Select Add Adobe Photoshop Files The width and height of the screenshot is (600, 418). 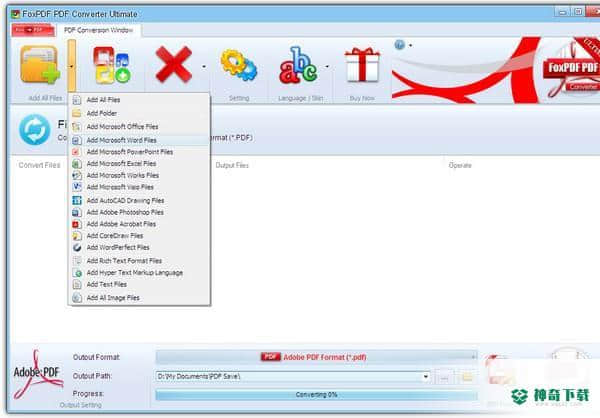point(139,212)
